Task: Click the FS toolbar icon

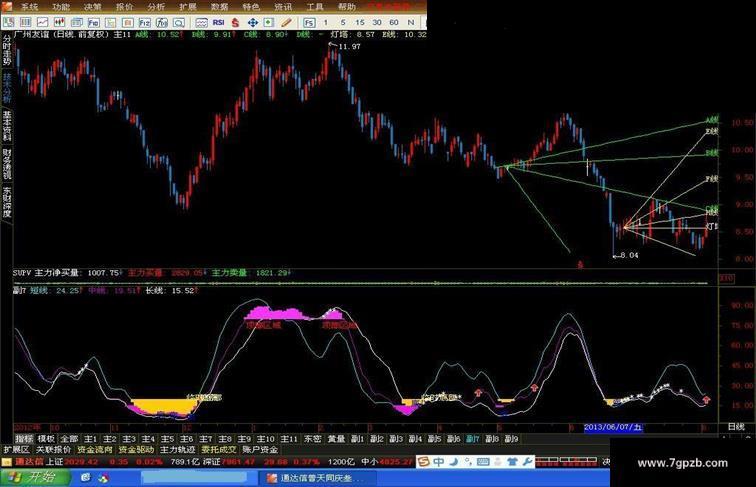Action: [309, 22]
